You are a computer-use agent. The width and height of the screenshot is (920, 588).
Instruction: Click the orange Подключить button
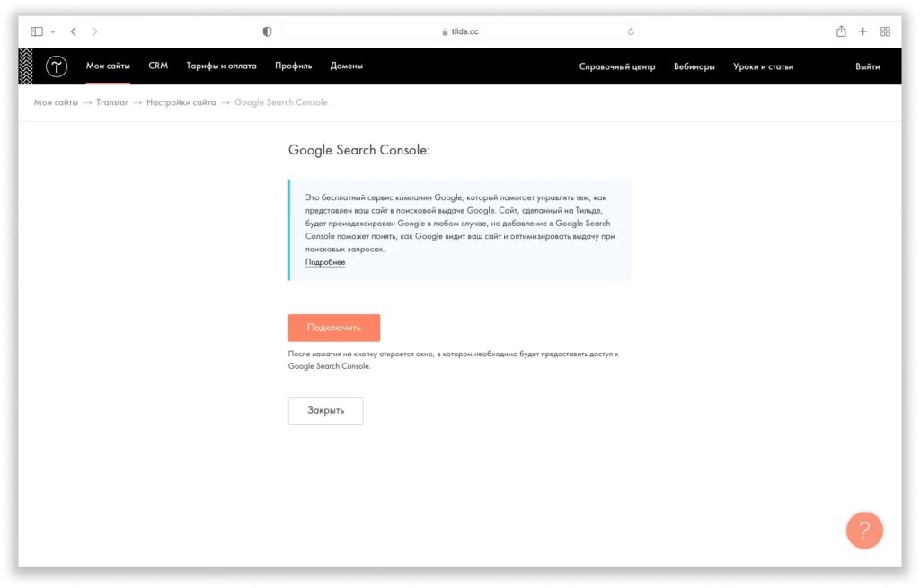[x=334, y=328]
